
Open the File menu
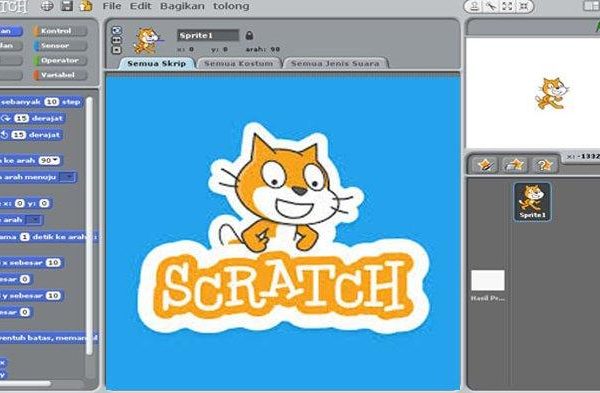tap(112, 6)
